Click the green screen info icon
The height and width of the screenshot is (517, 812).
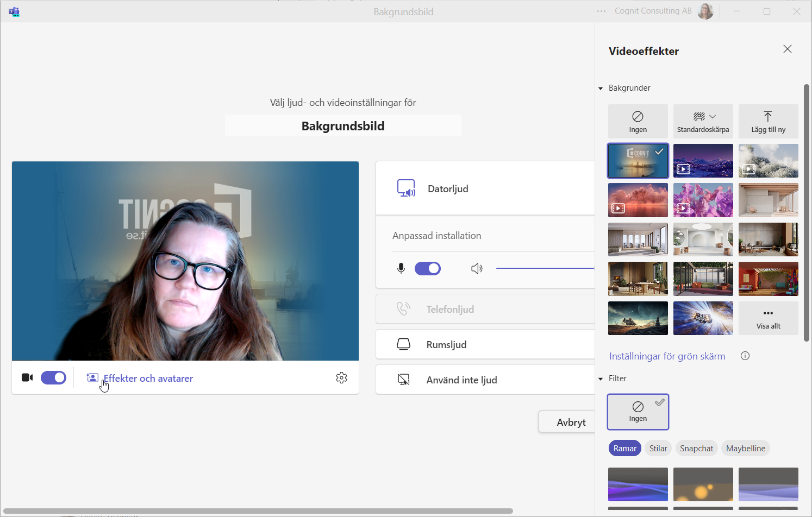click(745, 356)
